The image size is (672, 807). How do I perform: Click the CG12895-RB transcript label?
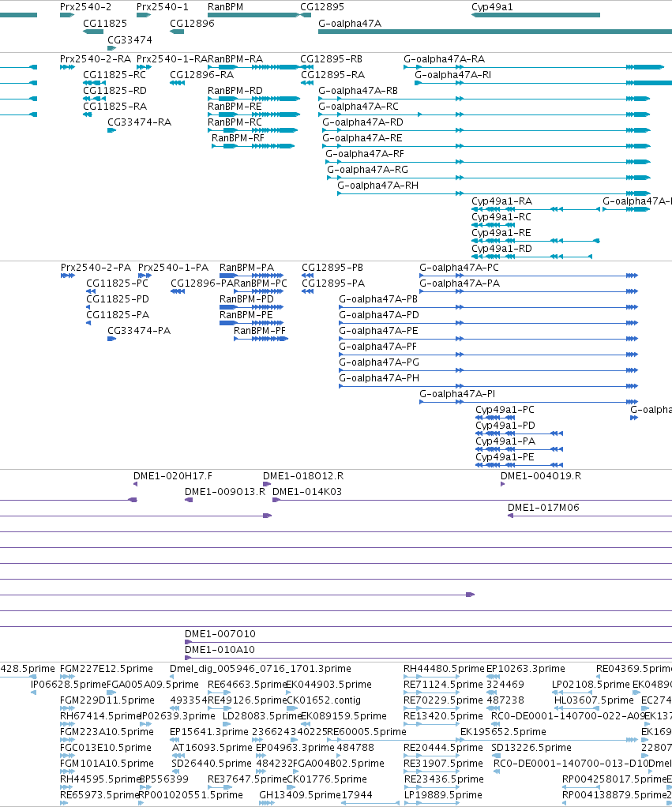332,59
